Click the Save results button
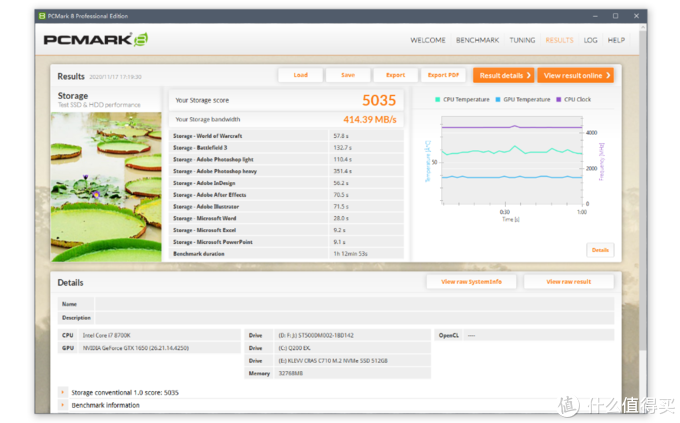The height and width of the screenshot is (423, 680). coord(348,75)
